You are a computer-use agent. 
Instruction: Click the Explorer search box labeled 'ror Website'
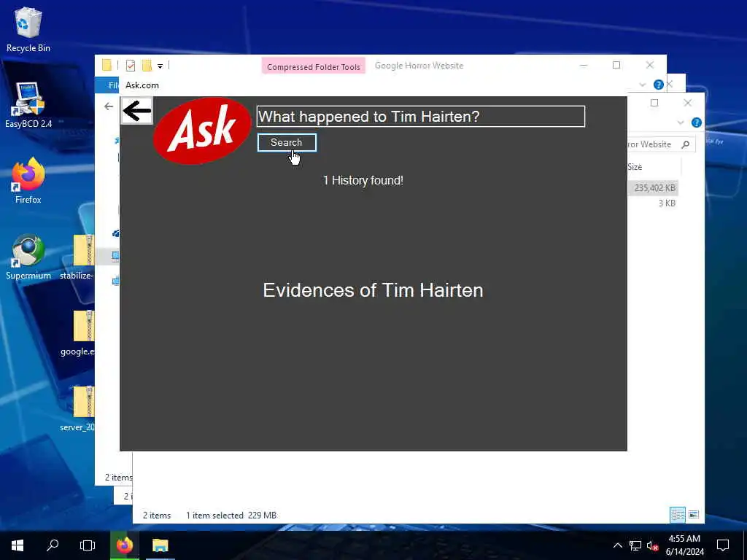coord(661,144)
